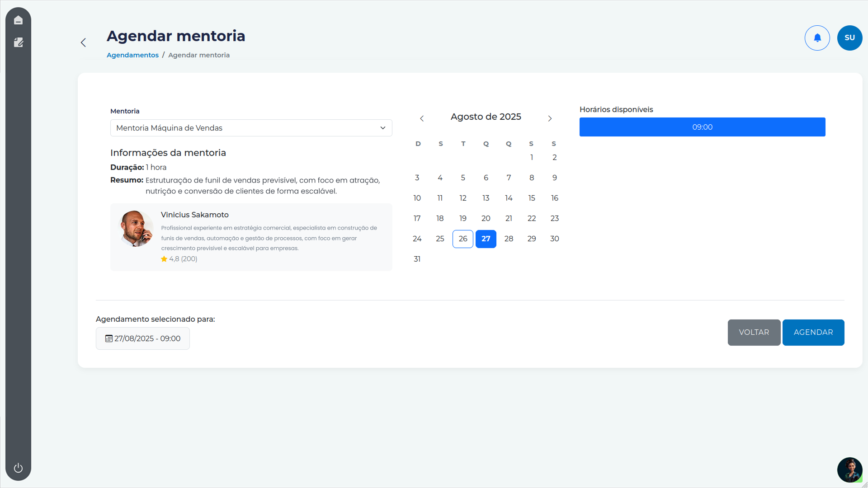This screenshot has height=488, width=868.
Task: Go to previous month in calendar
Action: coord(422,118)
